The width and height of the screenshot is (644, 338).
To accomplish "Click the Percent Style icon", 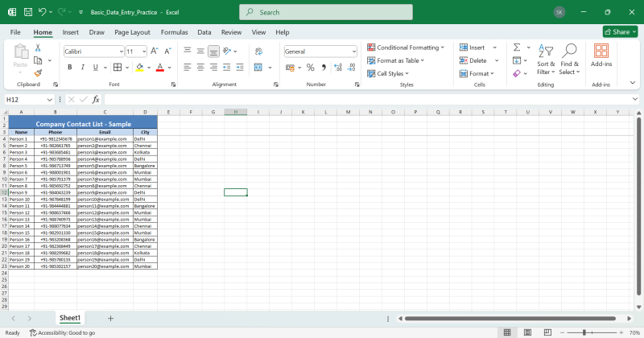I will coord(311,68).
